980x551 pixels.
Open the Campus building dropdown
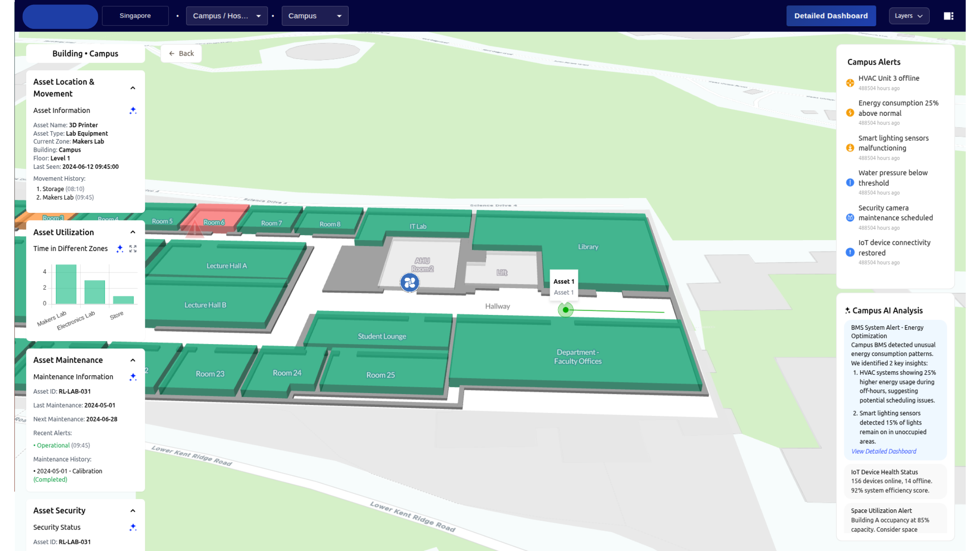[x=315, y=16]
